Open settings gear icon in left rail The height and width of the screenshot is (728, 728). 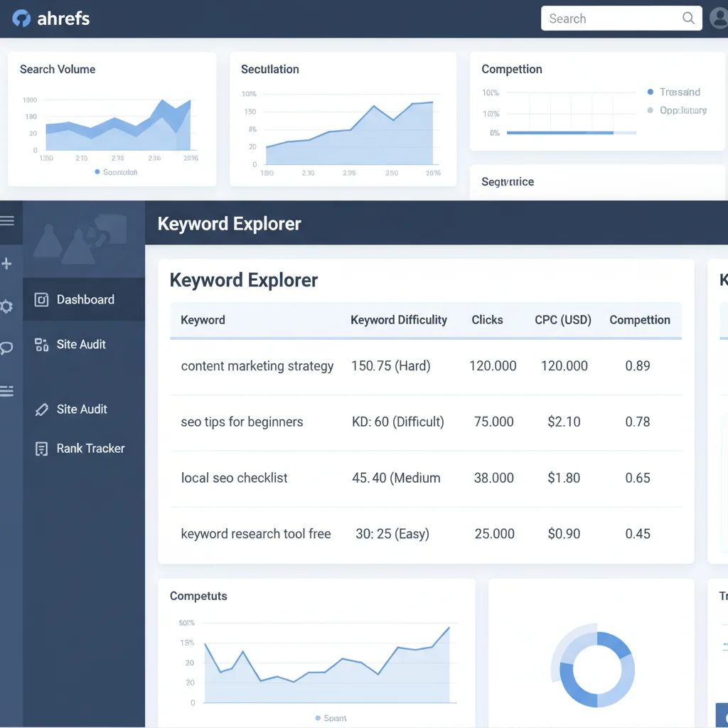(6, 306)
